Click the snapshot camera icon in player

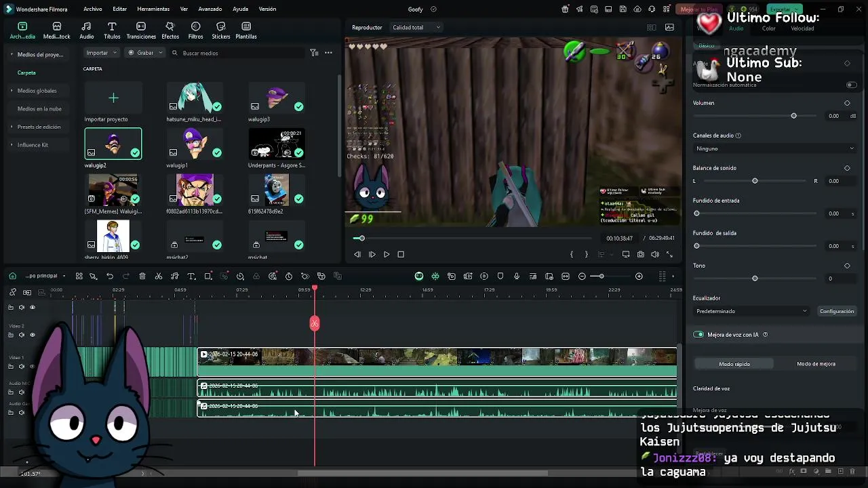coord(641,254)
